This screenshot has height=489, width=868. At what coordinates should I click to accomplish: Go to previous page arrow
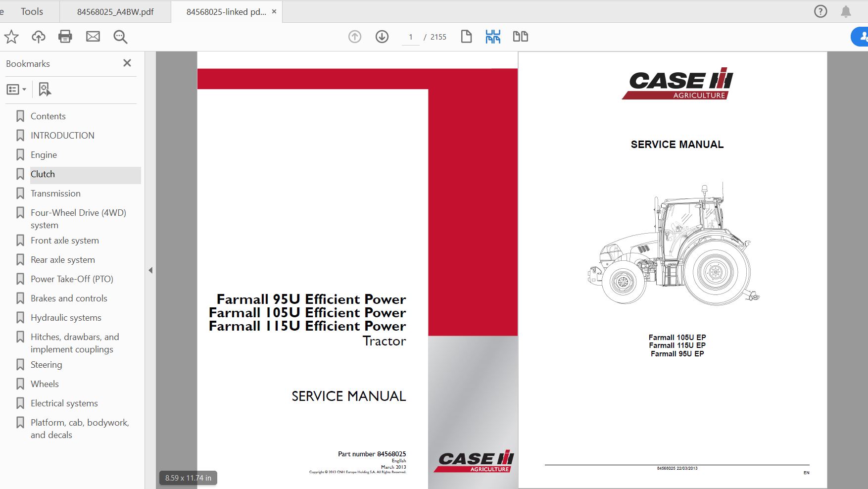coord(355,37)
